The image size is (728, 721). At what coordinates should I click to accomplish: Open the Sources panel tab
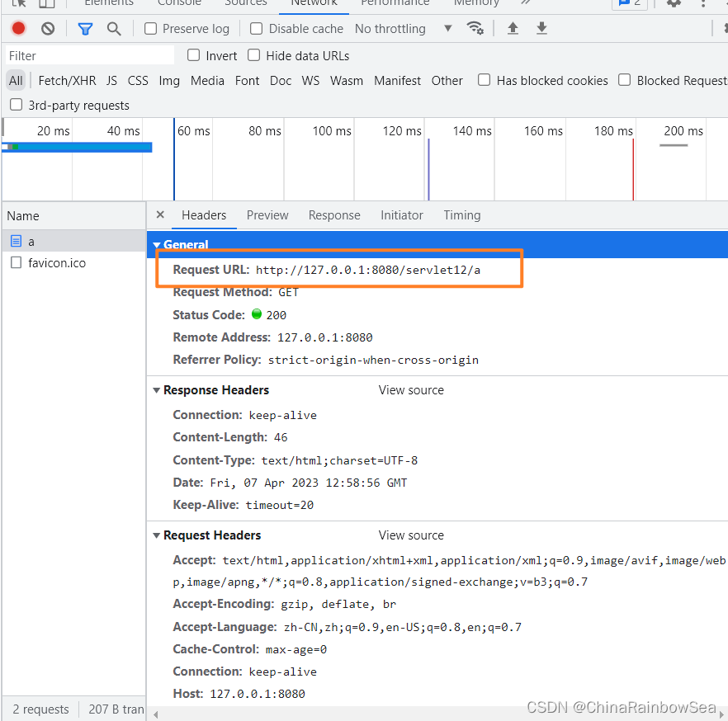pos(246,3)
